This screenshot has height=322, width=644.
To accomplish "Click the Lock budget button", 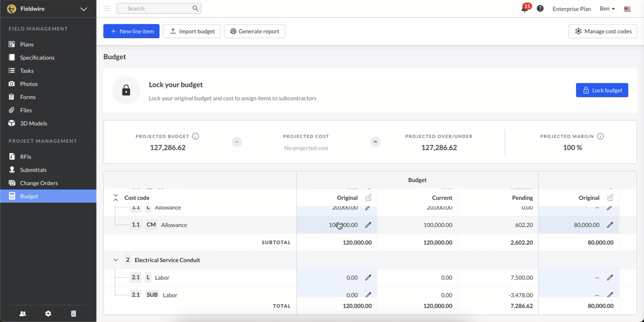I will [x=602, y=90].
